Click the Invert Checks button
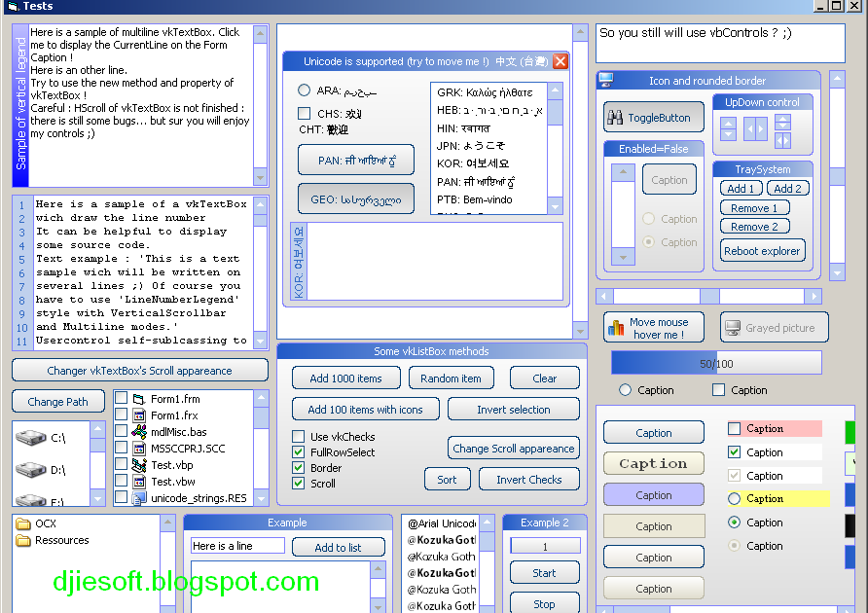This screenshot has width=868, height=613. click(x=529, y=480)
